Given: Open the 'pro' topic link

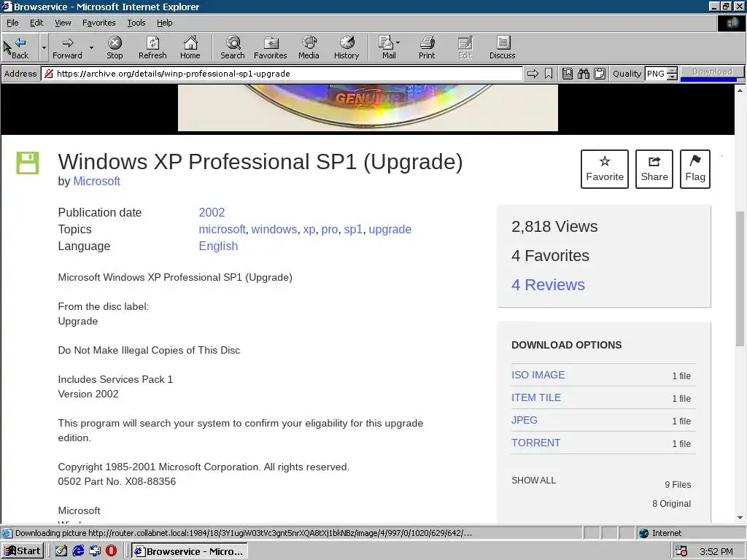Looking at the screenshot, I should 329,229.
